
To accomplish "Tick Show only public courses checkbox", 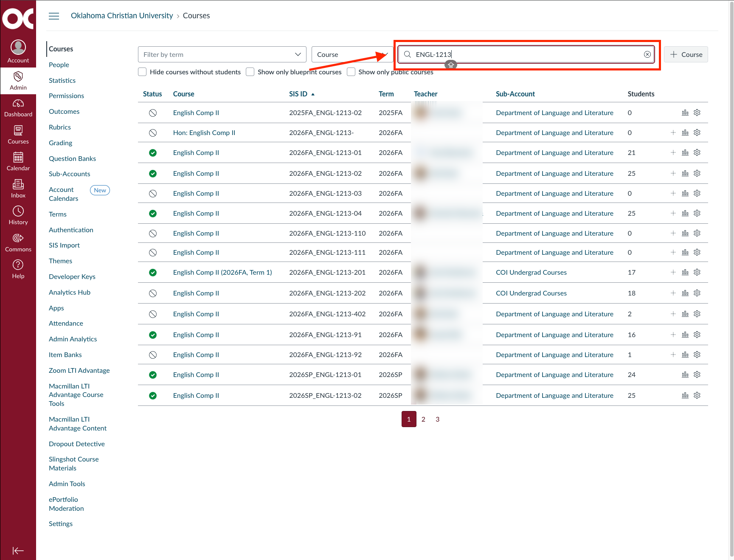I will [x=351, y=72].
